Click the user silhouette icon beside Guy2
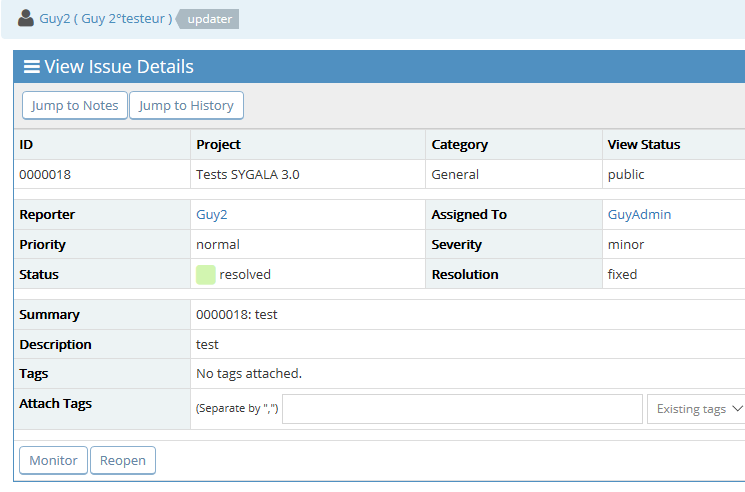745x492 pixels. coord(26,18)
